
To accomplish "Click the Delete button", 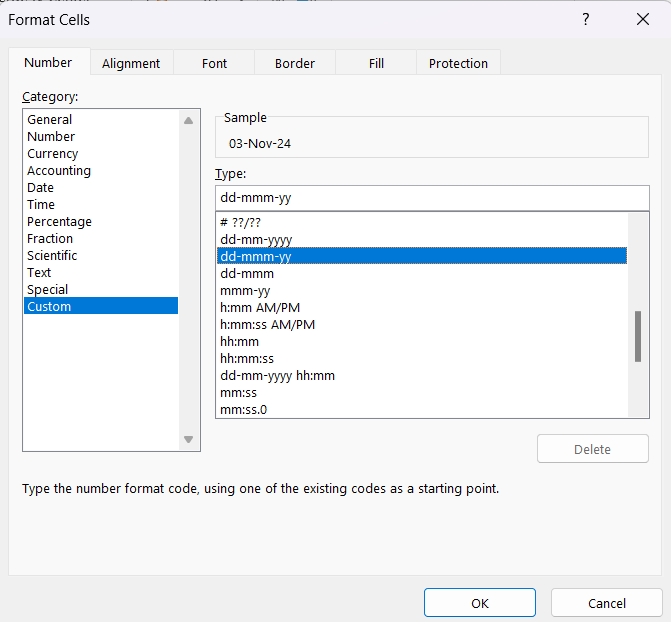I will click(593, 449).
